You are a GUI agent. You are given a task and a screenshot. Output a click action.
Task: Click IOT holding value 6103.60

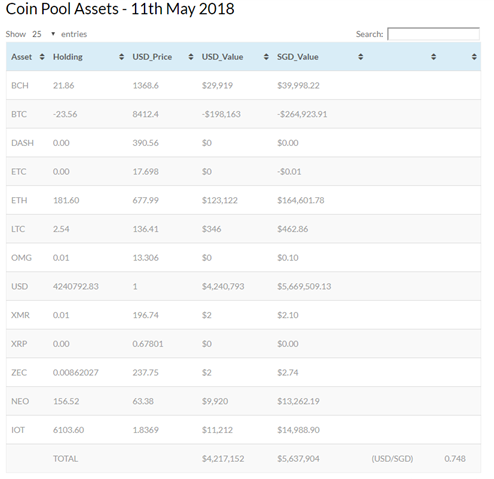(x=68, y=430)
